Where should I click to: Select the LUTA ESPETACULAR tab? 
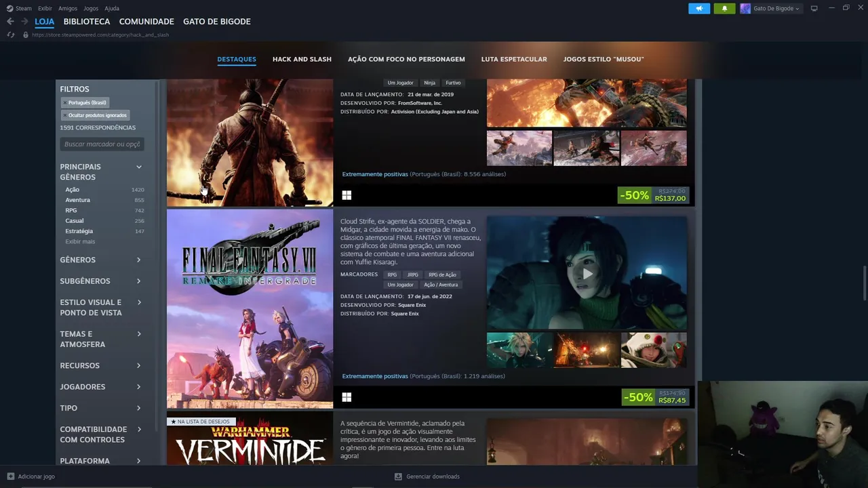click(514, 59)
